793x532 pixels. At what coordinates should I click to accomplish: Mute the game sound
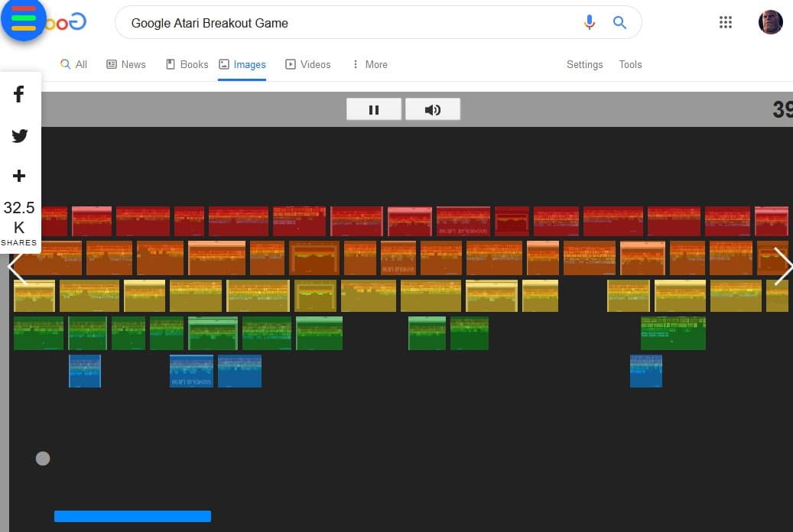(433, 109)
